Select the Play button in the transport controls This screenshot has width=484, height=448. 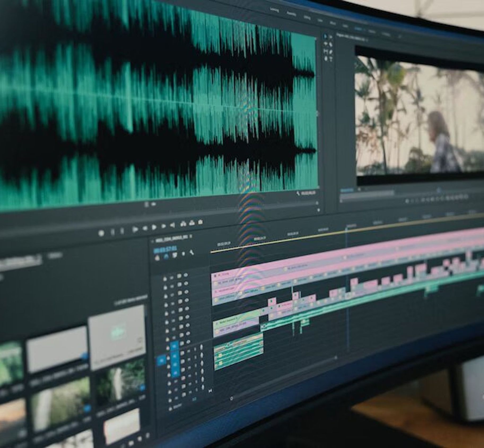pos(155,227)
